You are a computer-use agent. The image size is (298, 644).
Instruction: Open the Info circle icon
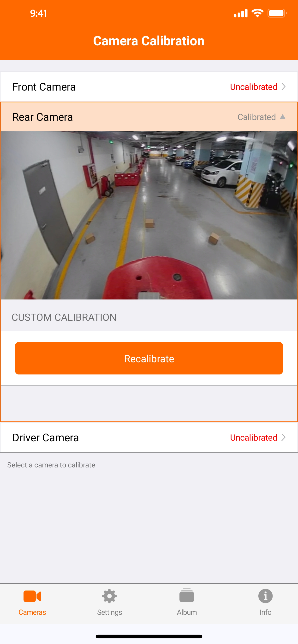pyautogui.click(x=265, y=596)
